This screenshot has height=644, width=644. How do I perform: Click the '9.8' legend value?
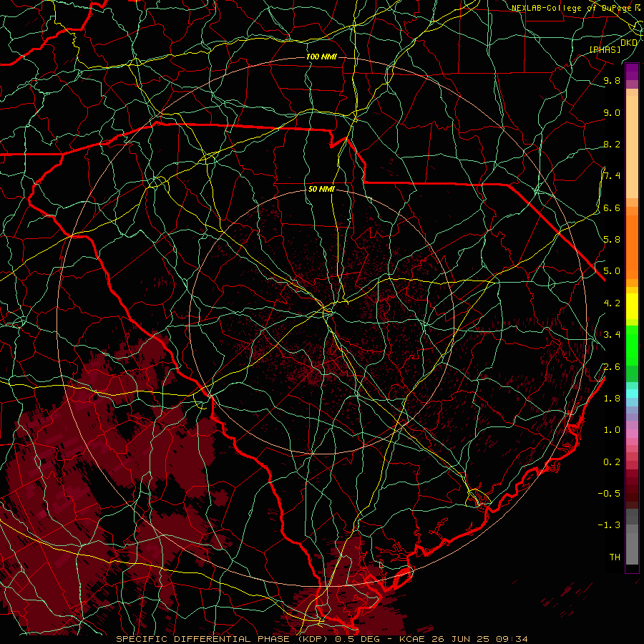click(612, 80)
